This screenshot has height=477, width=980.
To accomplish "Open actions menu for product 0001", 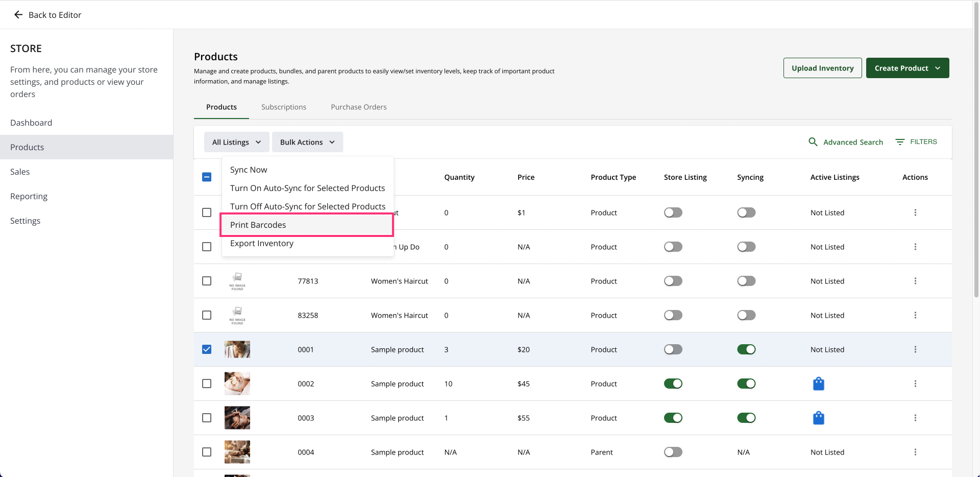I will pos(915,349).
